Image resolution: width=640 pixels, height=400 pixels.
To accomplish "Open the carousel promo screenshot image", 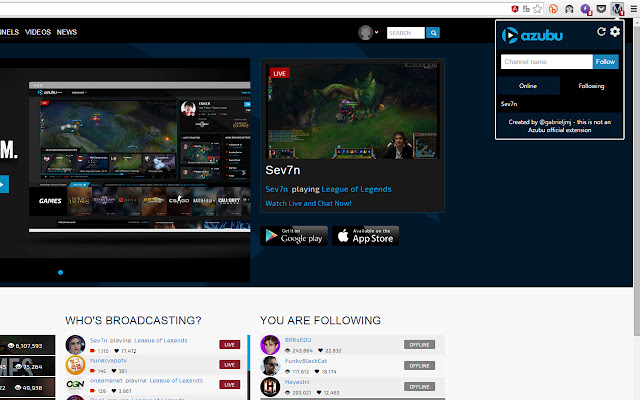I will [139, 157].
